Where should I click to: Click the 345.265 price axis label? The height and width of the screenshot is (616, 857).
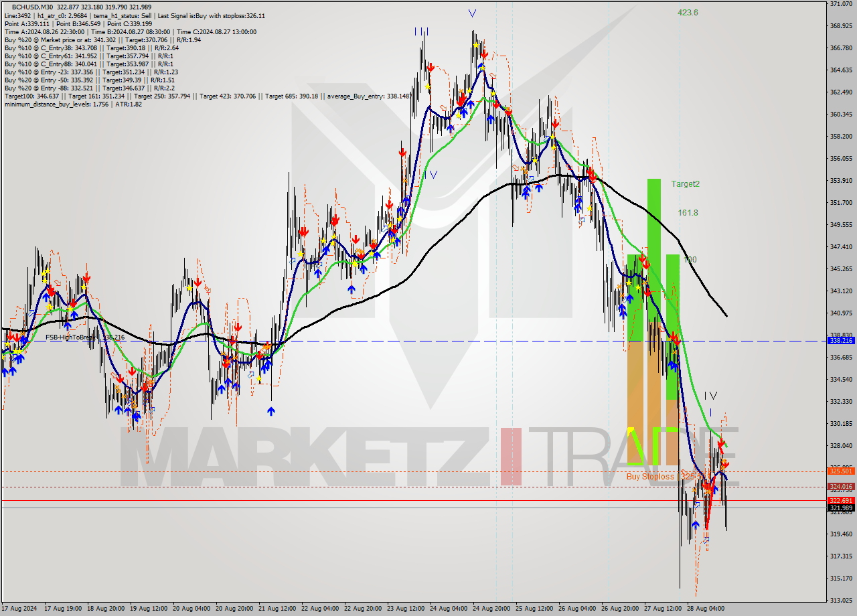(x=841, y=269)
